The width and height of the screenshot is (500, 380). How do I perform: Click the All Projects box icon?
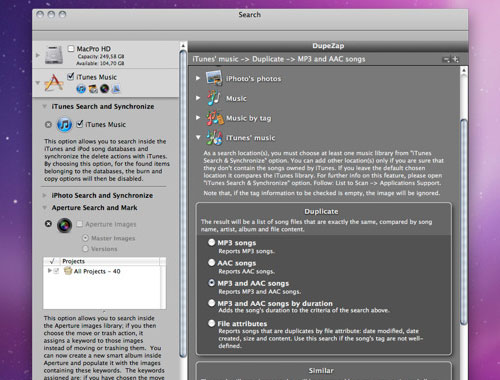click(68, 271)
